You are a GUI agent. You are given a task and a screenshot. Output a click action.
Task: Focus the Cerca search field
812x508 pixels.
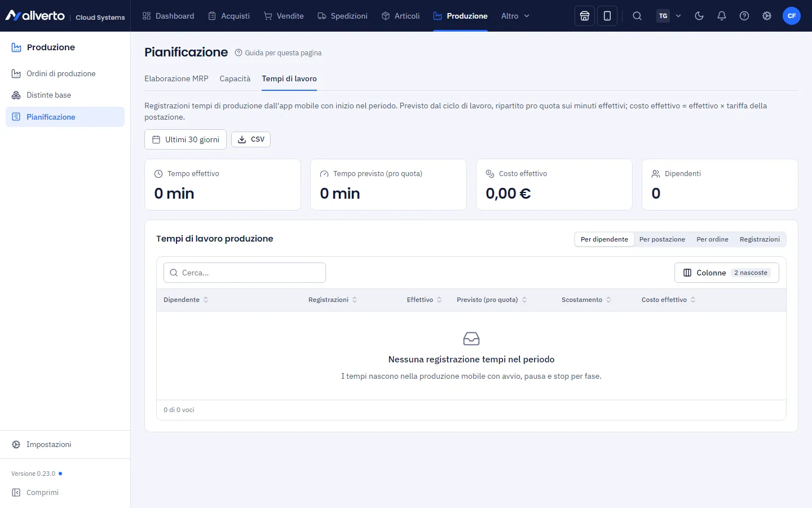pyautogui.click(x=245, y=273)
